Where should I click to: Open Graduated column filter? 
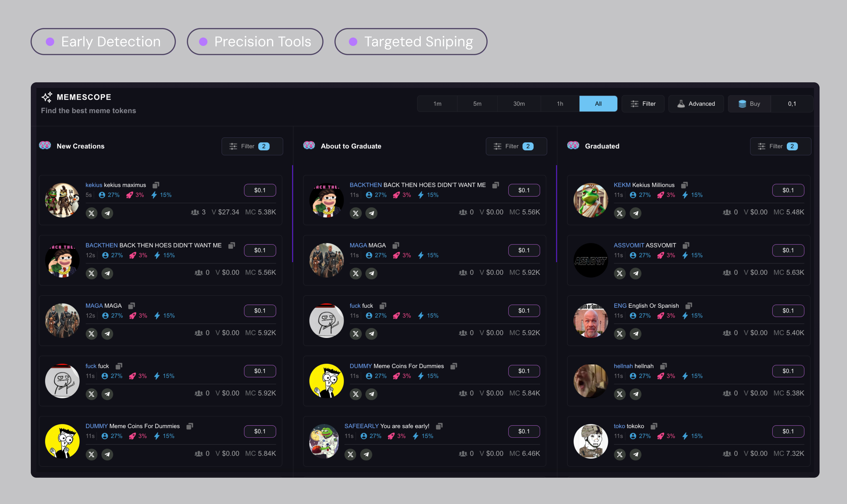point(780,146)
